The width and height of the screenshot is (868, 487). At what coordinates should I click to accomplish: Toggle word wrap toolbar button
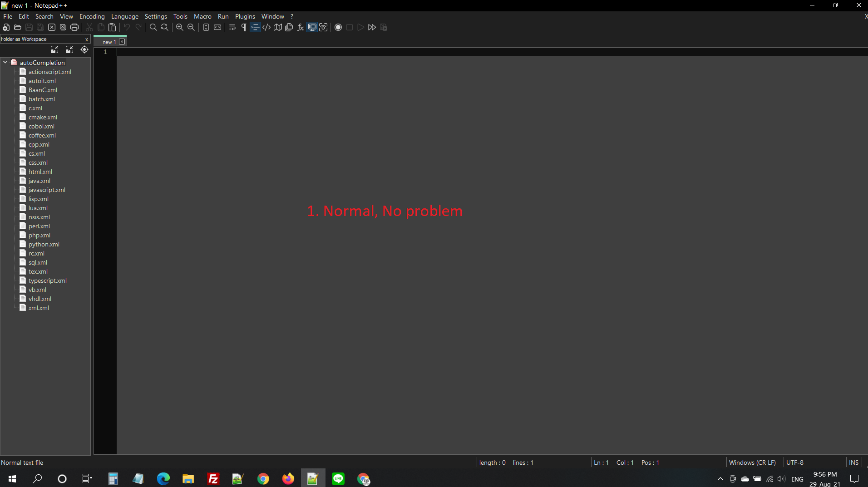click(x=232, y=27)
